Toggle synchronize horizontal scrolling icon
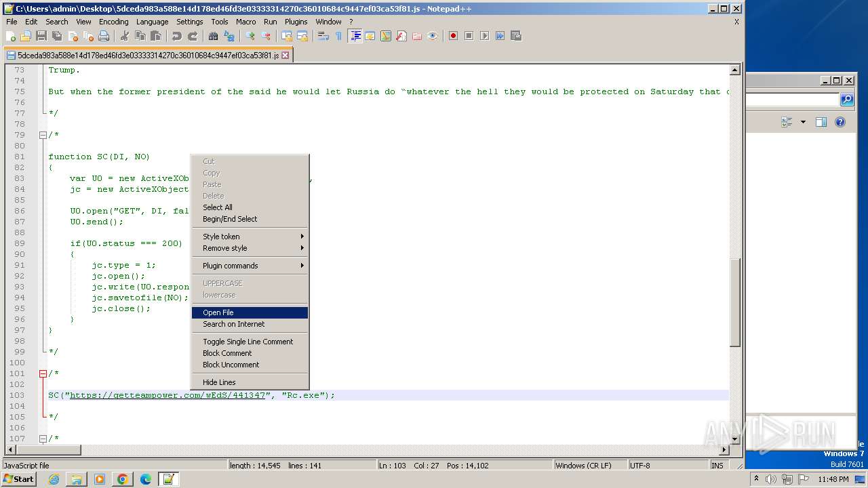The image size is (868, 488). point(302,36)
